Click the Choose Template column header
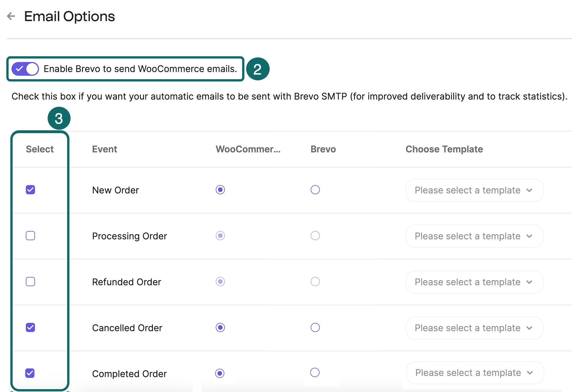Image resolution: width=572 pixels, height=392 pixels. click(x=444, y=149)
